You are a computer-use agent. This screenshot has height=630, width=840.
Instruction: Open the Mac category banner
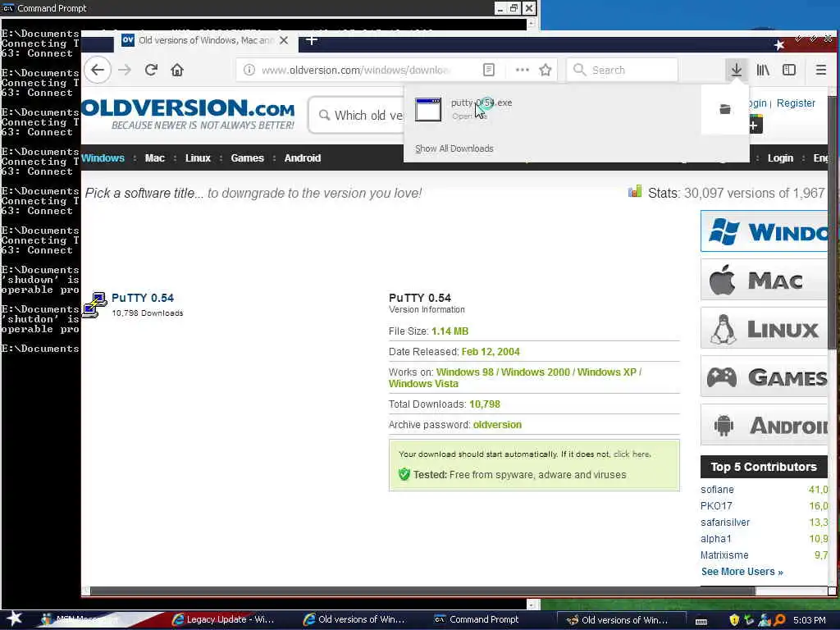(764, 280)
